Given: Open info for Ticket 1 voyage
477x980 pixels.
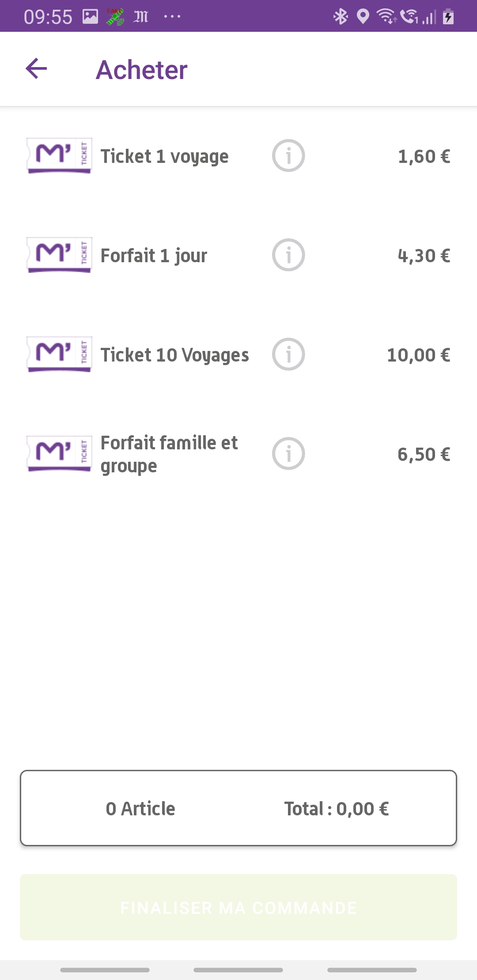Looking at the screenshot, I should 288,156.
